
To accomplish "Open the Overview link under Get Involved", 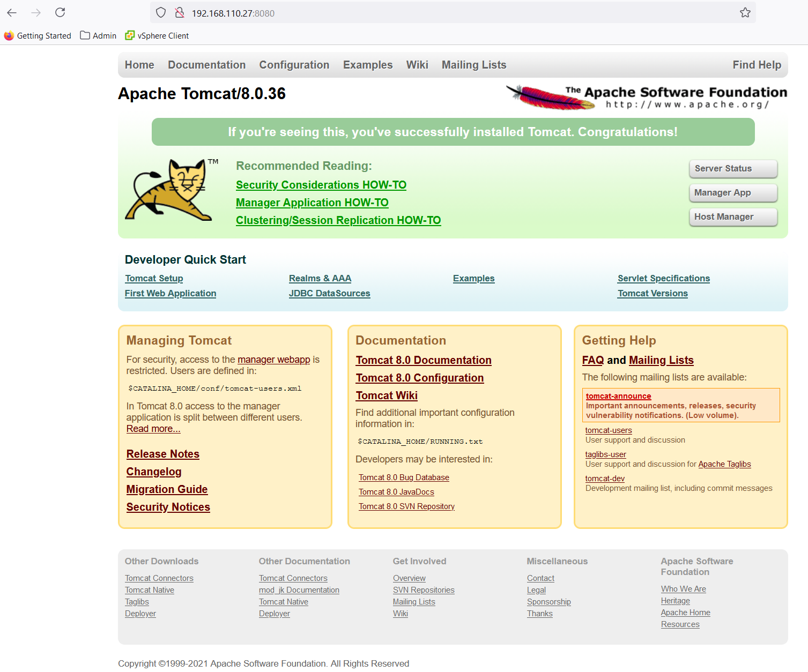I will tap(409, 578).
